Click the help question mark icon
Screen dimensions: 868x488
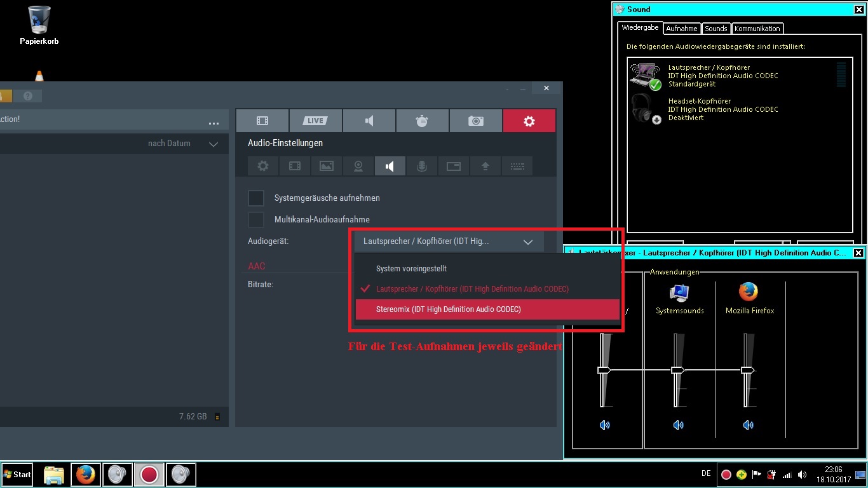tap(28, 96)
